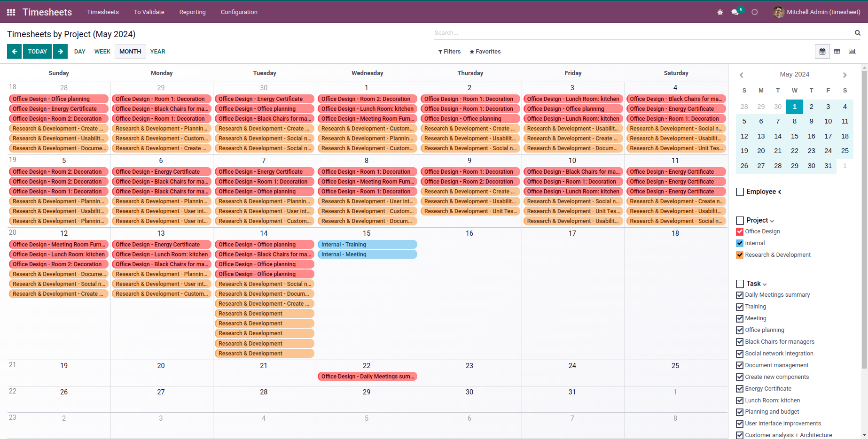Open the conversations chat icon

tap(735, 12)
